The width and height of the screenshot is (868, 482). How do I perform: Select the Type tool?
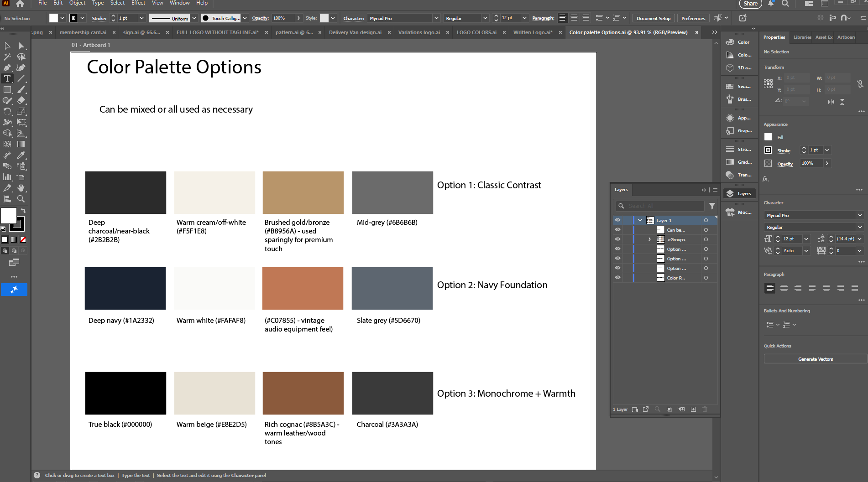click(x=7, y=78)
